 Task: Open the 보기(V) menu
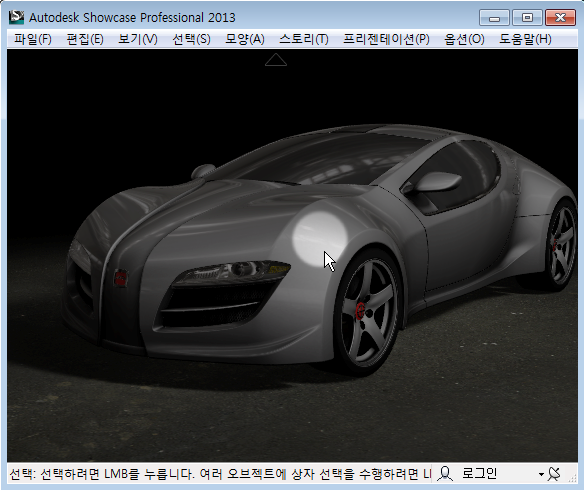[x=138, y=39]
